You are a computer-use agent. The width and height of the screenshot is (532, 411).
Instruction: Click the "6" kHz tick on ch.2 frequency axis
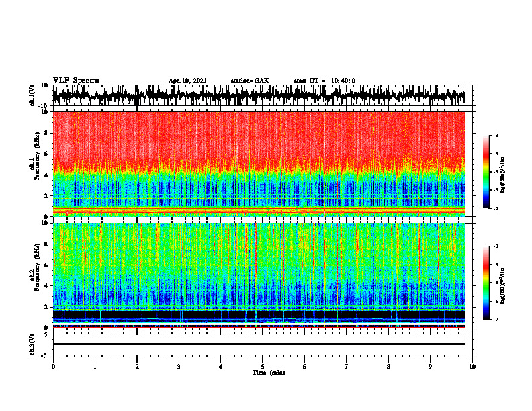[46, 265]
